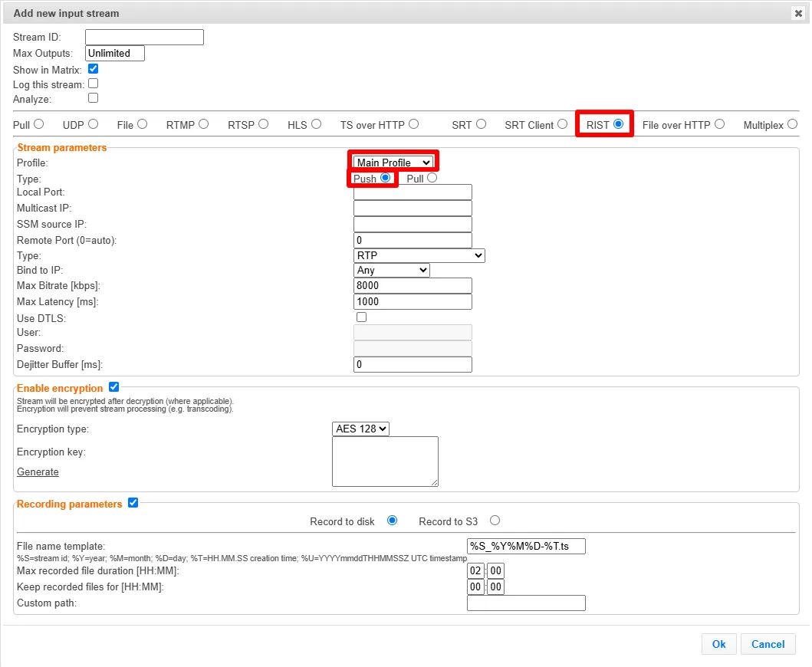Choose Record to S3 option
The image size is (812, 667).
click(x=495, y=521)
